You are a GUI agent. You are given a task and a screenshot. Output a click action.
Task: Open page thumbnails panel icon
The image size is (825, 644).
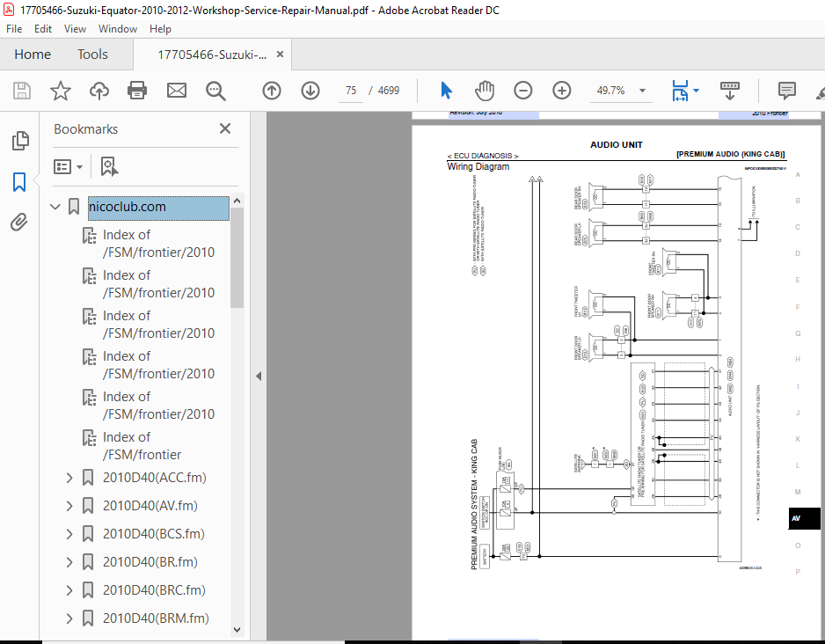click(20, 141)
